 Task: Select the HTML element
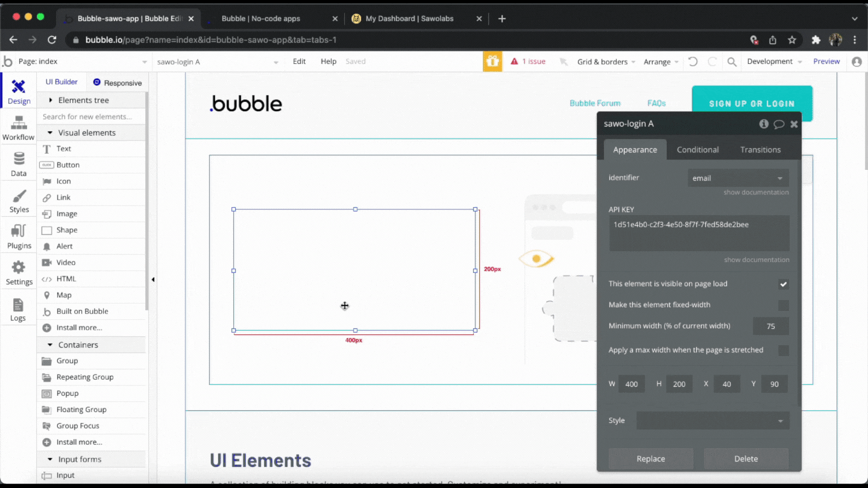click(92, 278)
